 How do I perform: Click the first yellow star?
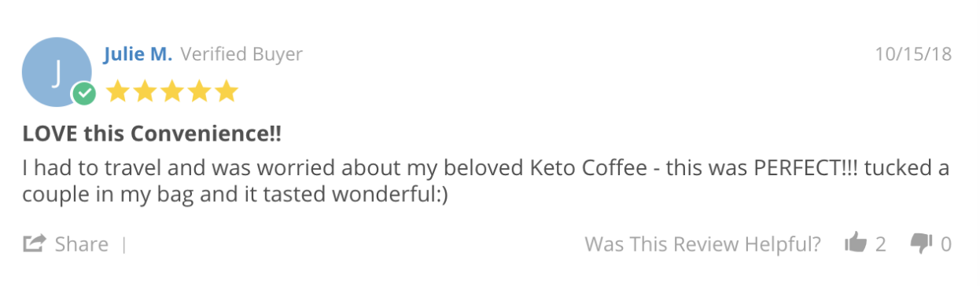(117, 91)
